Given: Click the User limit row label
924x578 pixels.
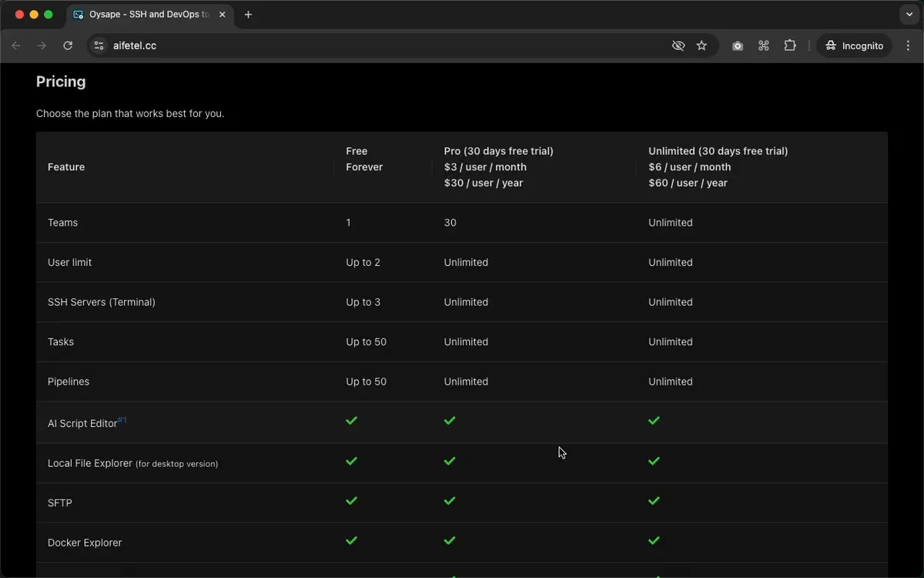Looking at the screenshot, I should 69,263.
